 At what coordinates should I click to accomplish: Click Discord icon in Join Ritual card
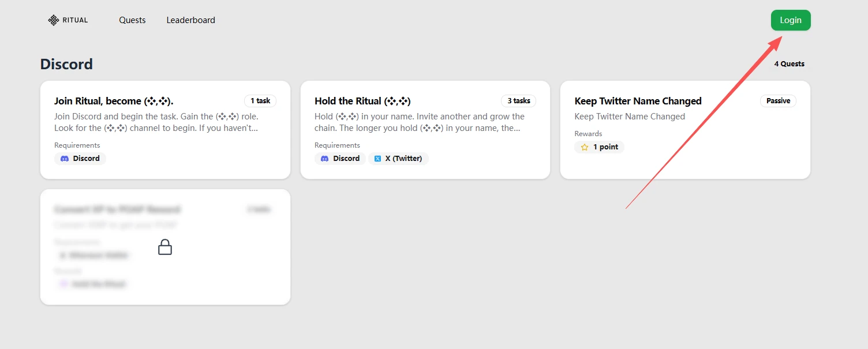tap(65, 159)
